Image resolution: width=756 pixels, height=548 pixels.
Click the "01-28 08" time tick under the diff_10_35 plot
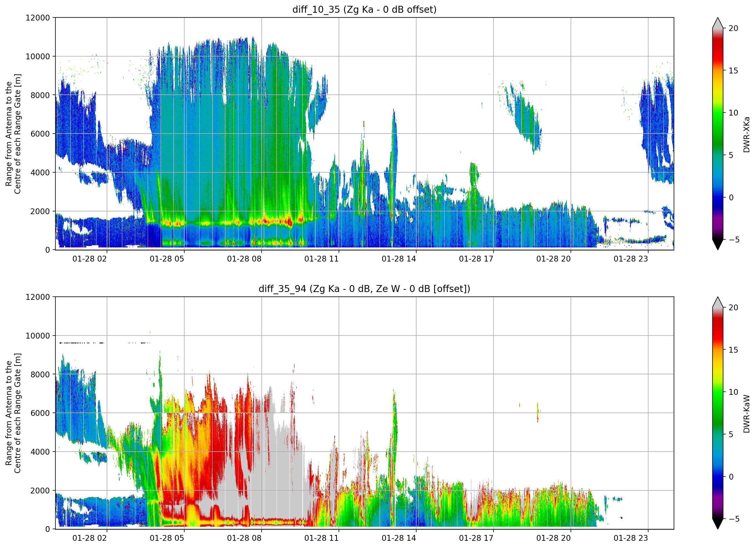point(244,259)
